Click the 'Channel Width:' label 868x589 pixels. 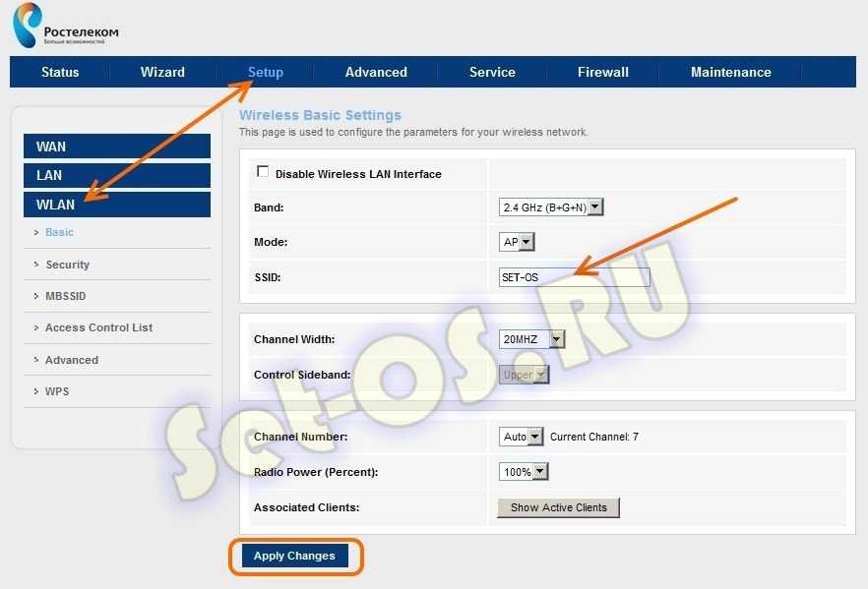click(294, 339)
